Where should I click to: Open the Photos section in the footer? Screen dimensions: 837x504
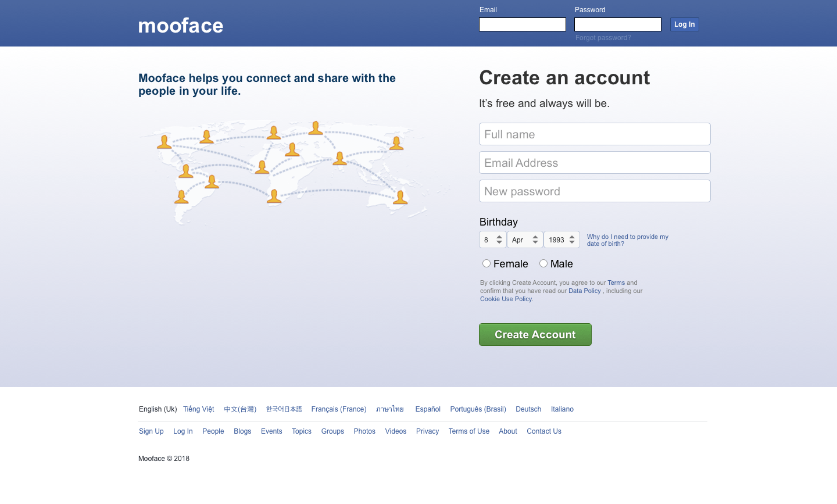(364, 431)
